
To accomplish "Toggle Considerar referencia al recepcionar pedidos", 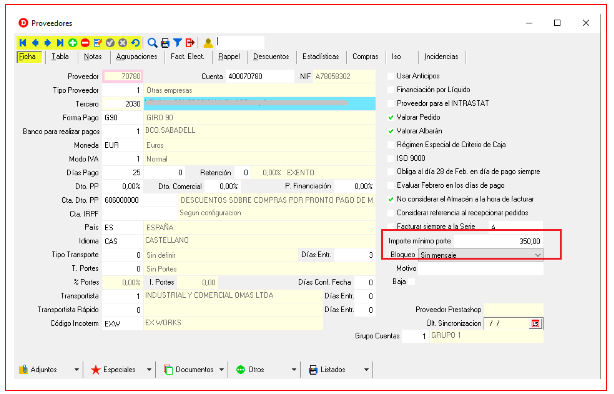I will point(390,213).
